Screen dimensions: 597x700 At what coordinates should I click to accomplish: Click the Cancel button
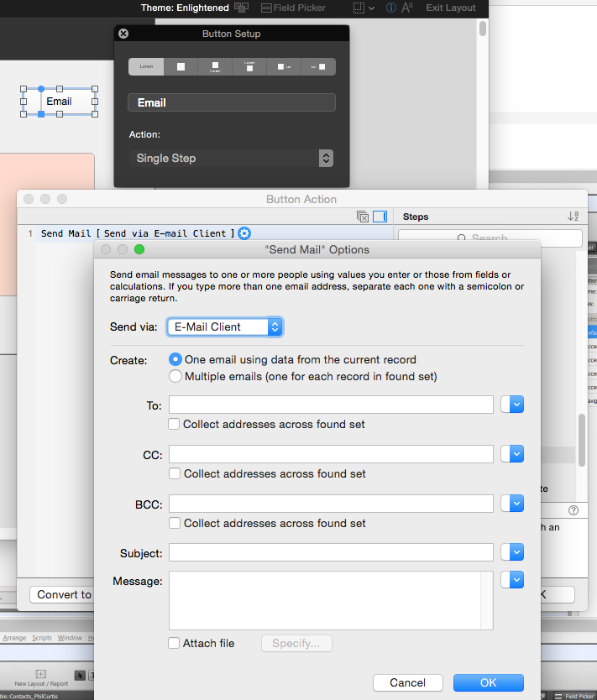408,682
